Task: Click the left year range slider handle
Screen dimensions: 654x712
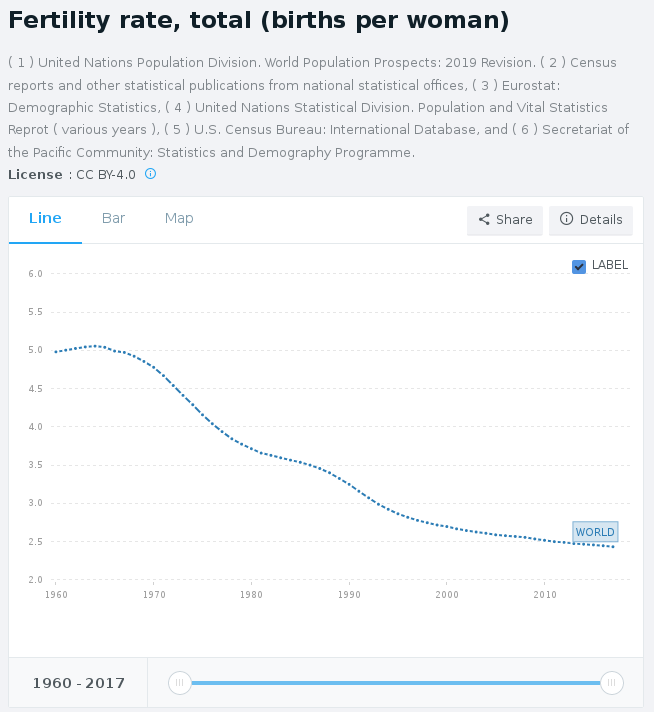Action: pyautogui.click(x=179, y=683)
